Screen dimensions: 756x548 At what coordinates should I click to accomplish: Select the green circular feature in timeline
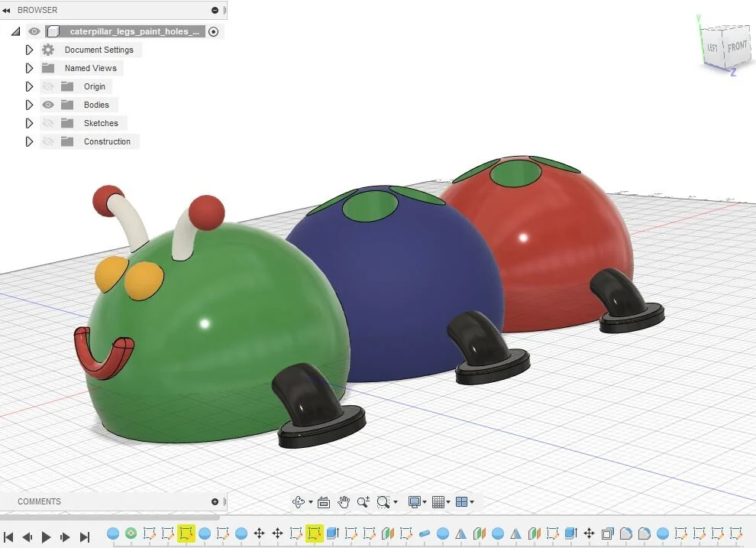[x=131, y=533]
